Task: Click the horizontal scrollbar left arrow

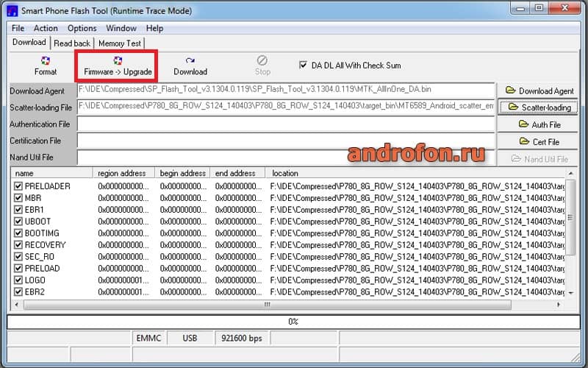Action: click(16, 305)
